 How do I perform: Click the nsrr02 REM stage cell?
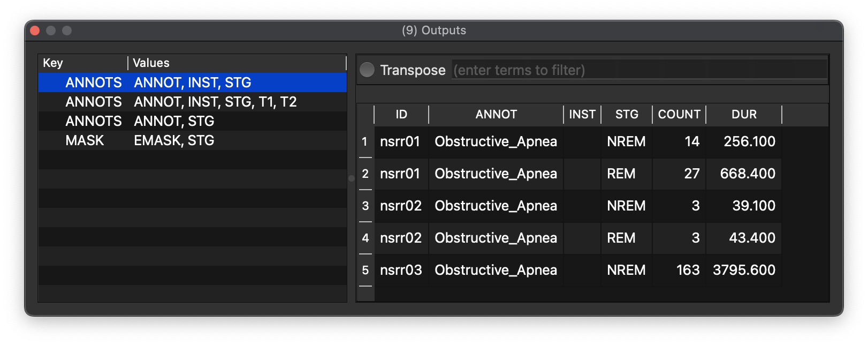(626, 238)
